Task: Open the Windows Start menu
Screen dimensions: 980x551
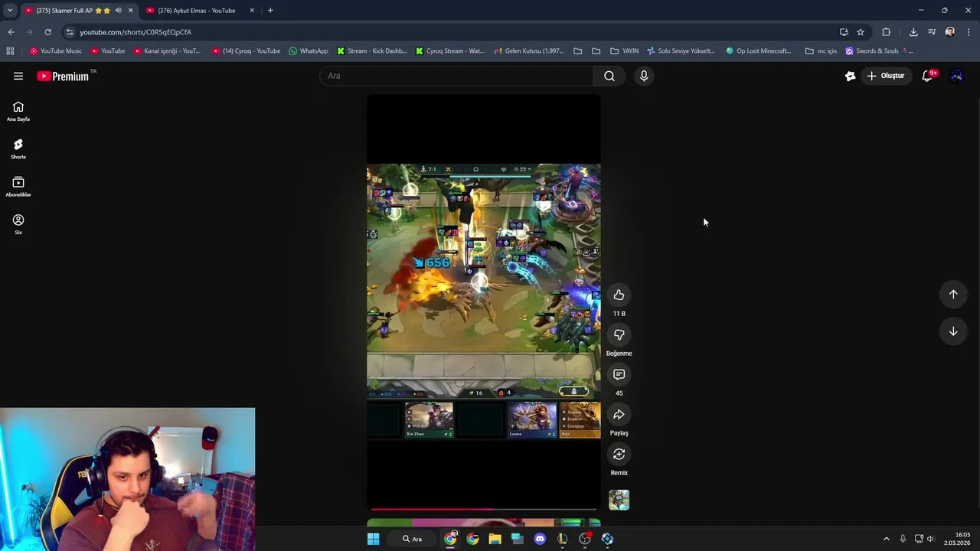Action: (373, 539)
